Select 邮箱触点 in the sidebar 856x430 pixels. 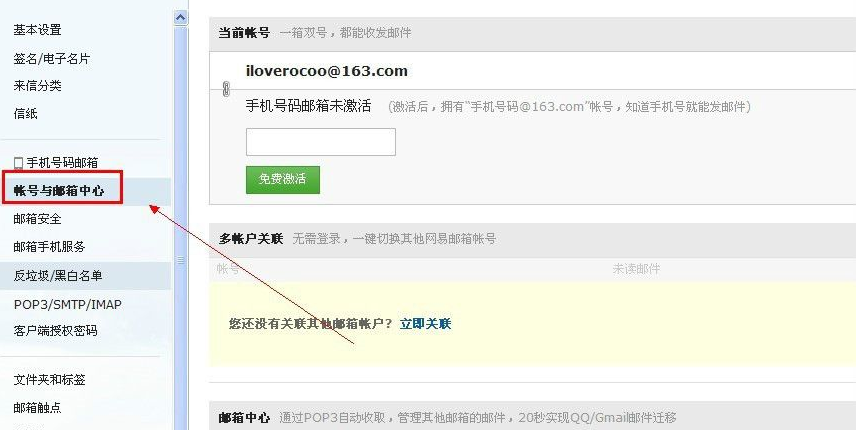(x=37, y=407)
